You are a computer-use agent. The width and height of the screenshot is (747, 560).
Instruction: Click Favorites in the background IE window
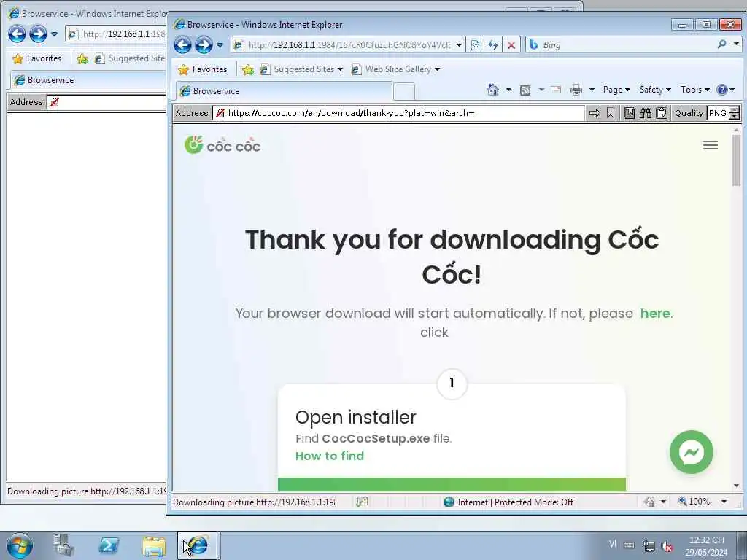click(37, 58)
